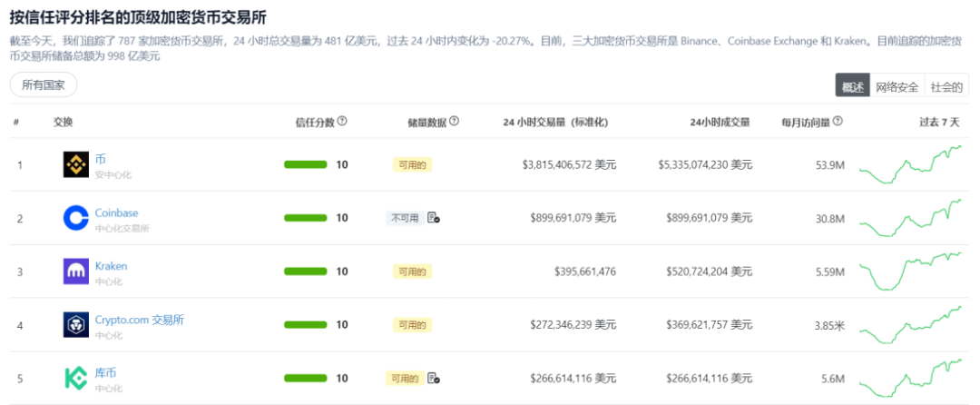Viewport: 980px width, 405px height.
Task: Open the 所有国家 country filter
Action: 44,85
